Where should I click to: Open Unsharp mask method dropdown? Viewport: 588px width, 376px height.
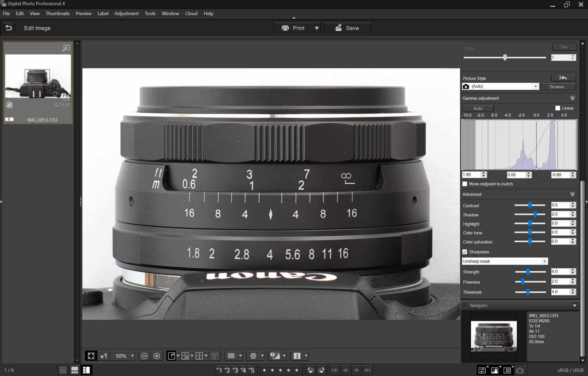tap(505, 261)
